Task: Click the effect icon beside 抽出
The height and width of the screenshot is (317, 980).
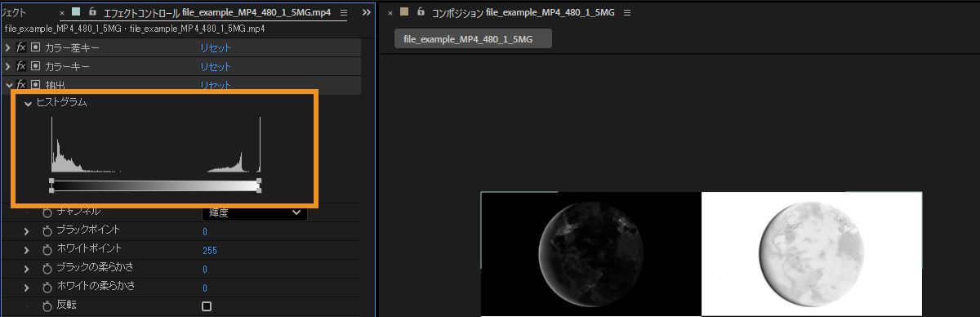Action: click(35, 85)
